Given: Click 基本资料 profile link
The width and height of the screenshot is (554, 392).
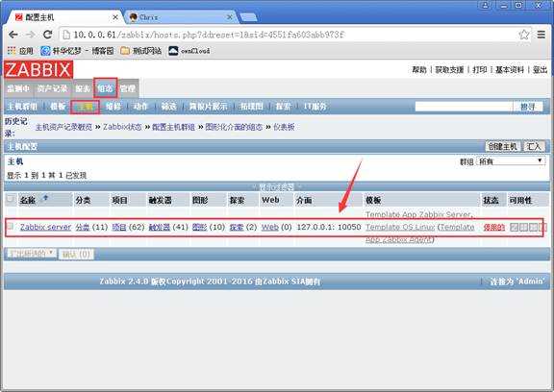Looking at the screenshot, I should (x=510, y=69).
